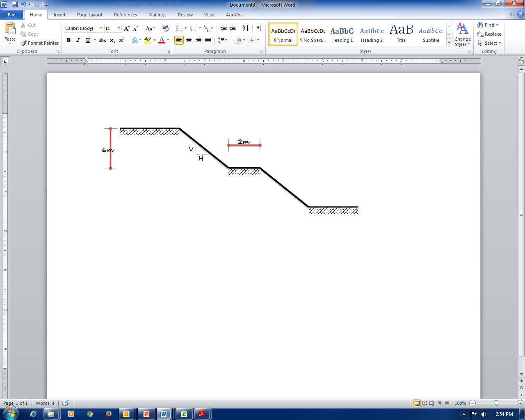Apply numbered list formatting
525x420 pixels.
tap(193, 28)
